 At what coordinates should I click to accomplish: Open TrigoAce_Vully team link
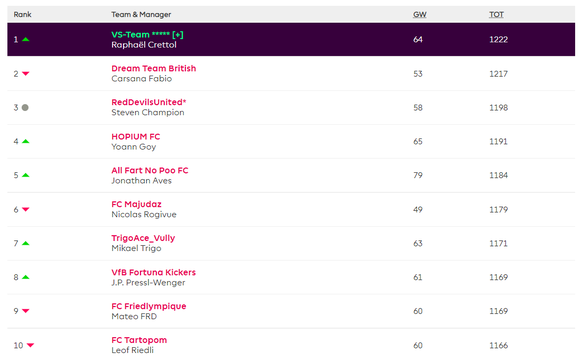(143, 238)
